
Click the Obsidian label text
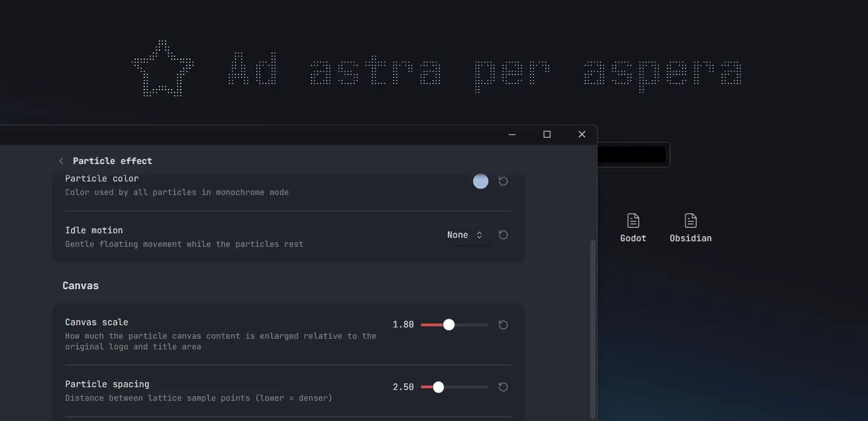point(691,238)
